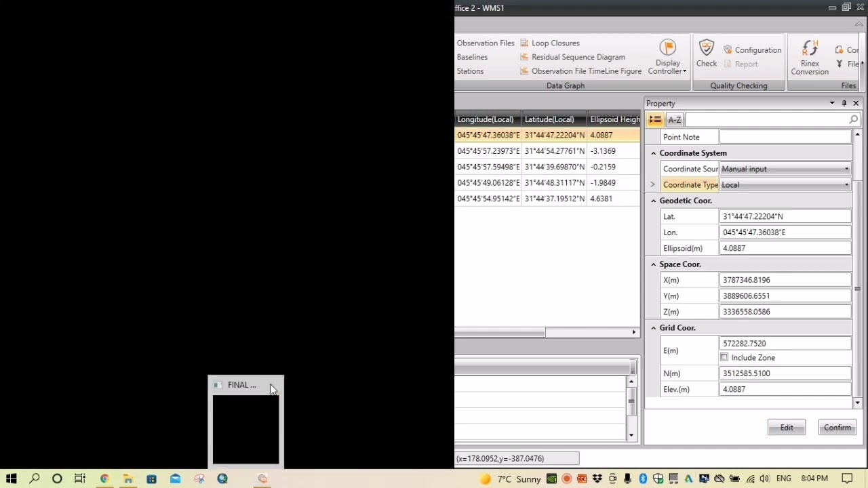Open the Display Controller dropdown arrow
Image resolution: width=868 pixels, height=488 pixels.
pos(685,71)
